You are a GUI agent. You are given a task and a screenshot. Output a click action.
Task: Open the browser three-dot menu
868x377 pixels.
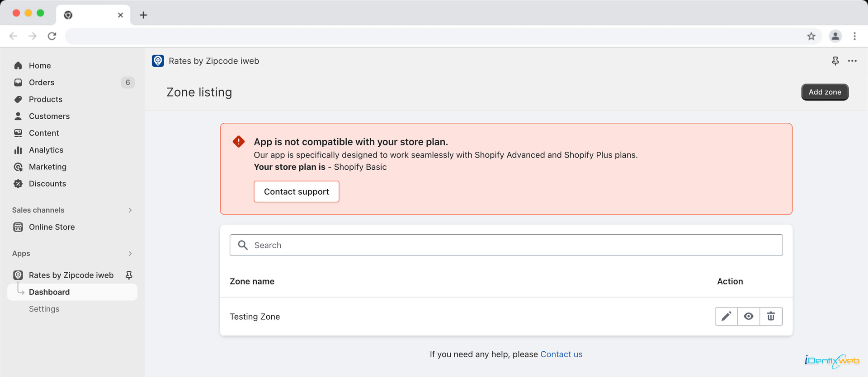tap(854, 36)
